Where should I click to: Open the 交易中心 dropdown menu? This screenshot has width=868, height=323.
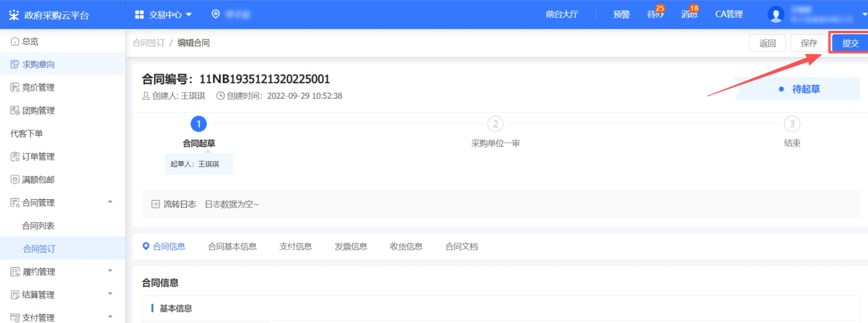click(163, 15)
